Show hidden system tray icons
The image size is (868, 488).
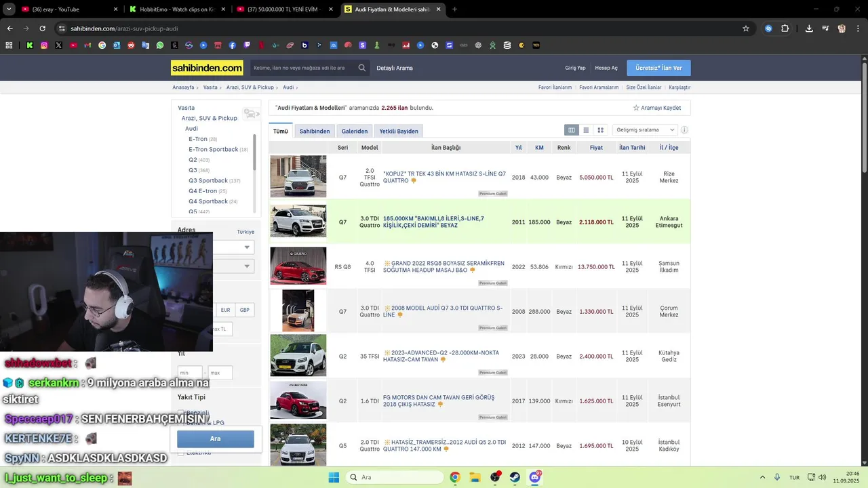pyautogui.click(x=762, y=477)
